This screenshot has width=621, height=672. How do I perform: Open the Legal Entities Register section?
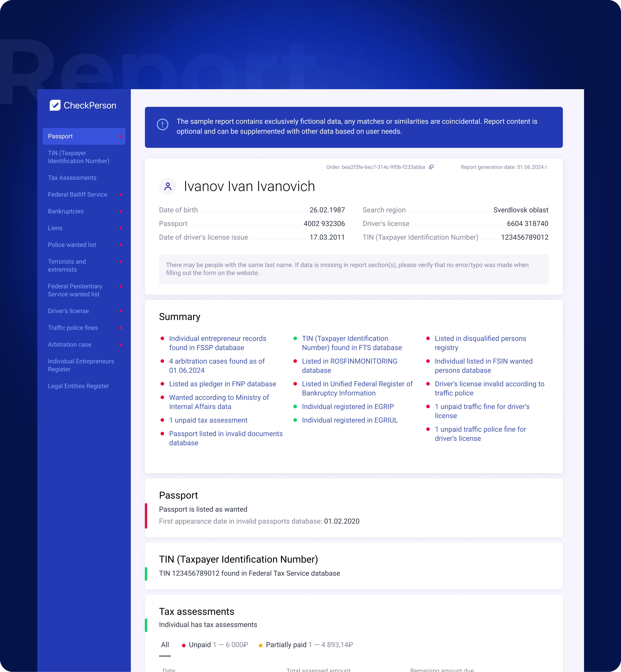coord(78,386)
